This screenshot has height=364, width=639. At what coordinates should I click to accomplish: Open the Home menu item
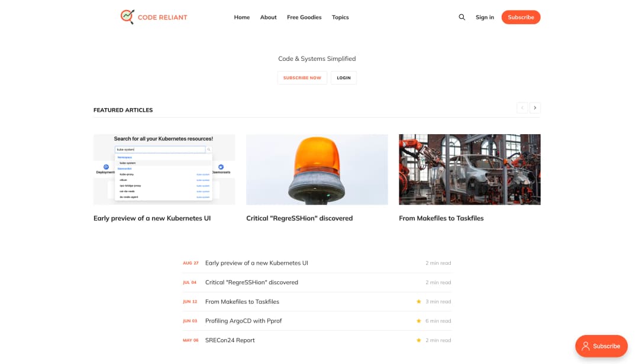pyautogui.click(x=242, y=17)
